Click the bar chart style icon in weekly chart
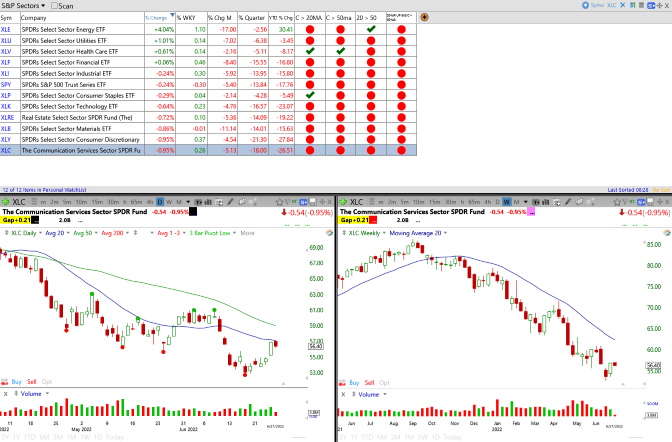This screenshot has height=442, width=672. click(x=545, y=202)
